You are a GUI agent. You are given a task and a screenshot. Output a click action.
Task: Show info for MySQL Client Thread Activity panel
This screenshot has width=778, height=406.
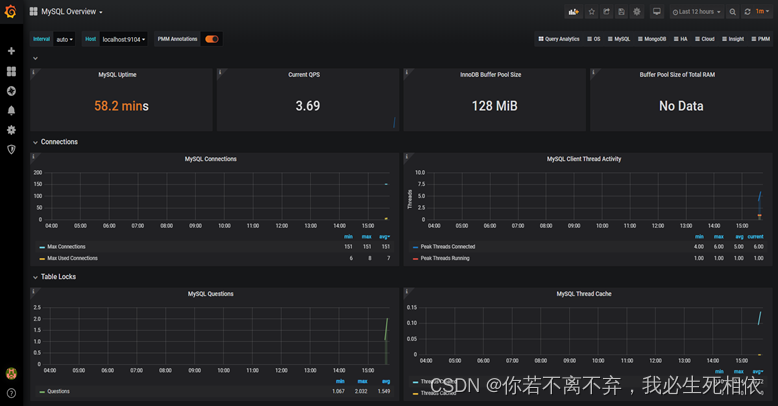(x=406, y=156)
